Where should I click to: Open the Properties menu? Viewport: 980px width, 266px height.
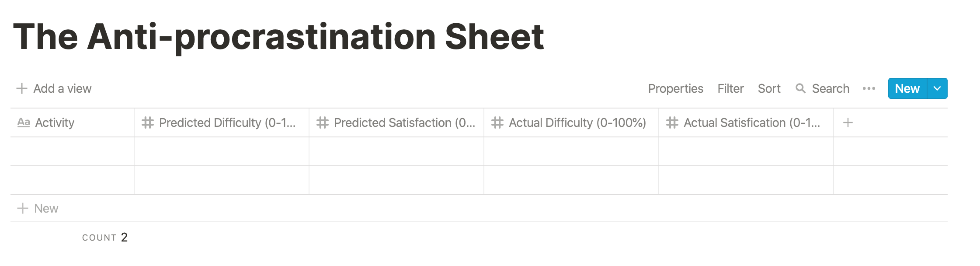coord(675,89)
